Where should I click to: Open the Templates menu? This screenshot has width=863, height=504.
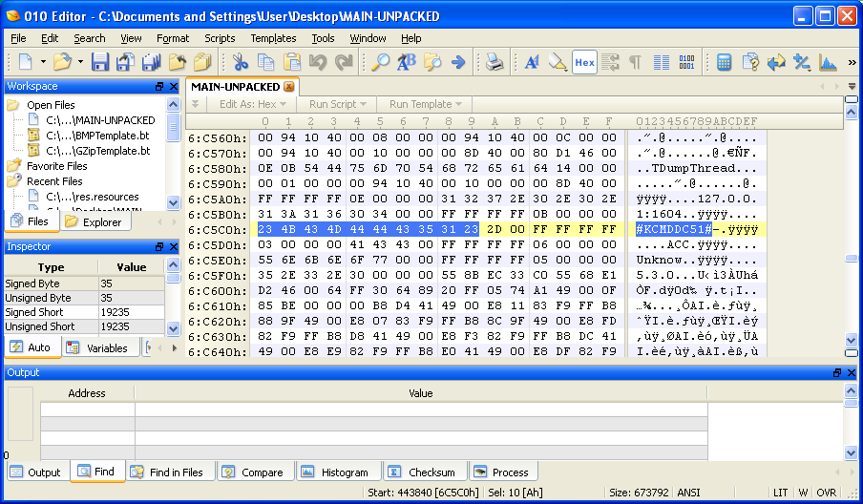(x=273, y=38)
